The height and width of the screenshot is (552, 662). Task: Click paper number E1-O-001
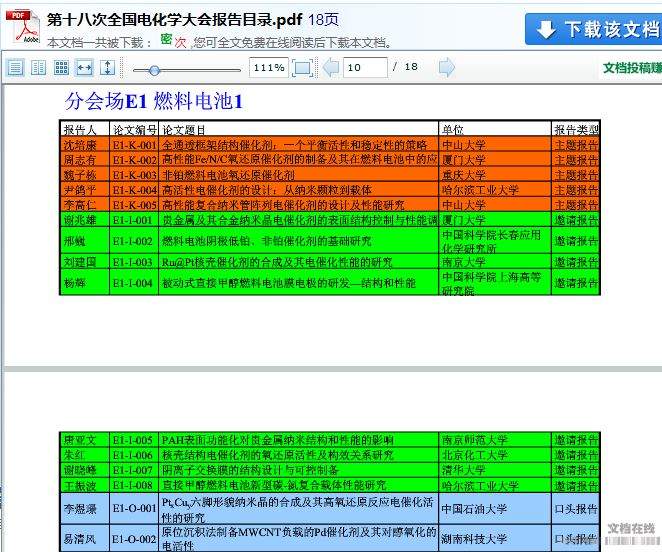point(134,508)
